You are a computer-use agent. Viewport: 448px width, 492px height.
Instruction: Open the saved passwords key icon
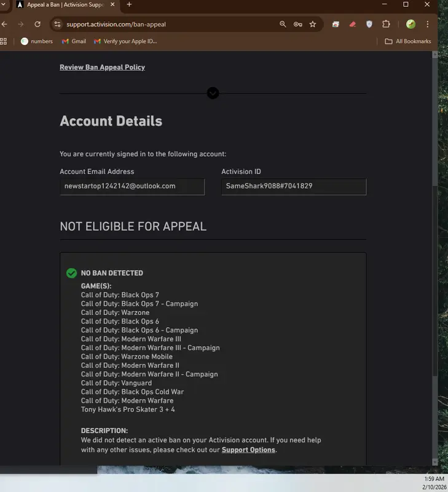pos(297,24)
